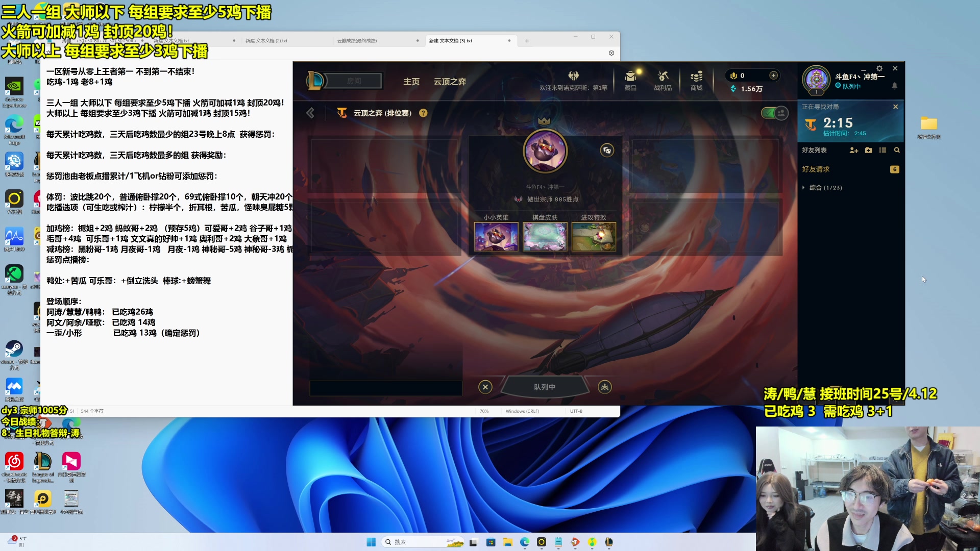
Task: Click the League client logo icon
Action: click(x=315, y=81)
